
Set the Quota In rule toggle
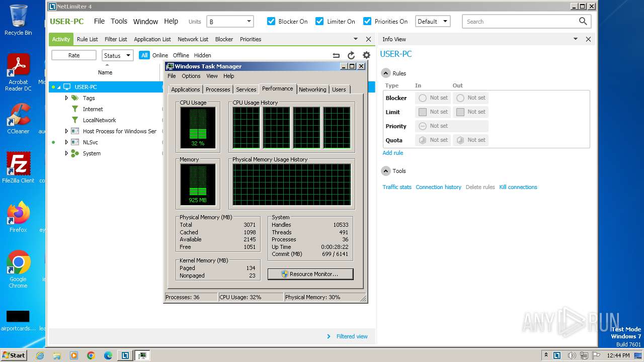423,140
